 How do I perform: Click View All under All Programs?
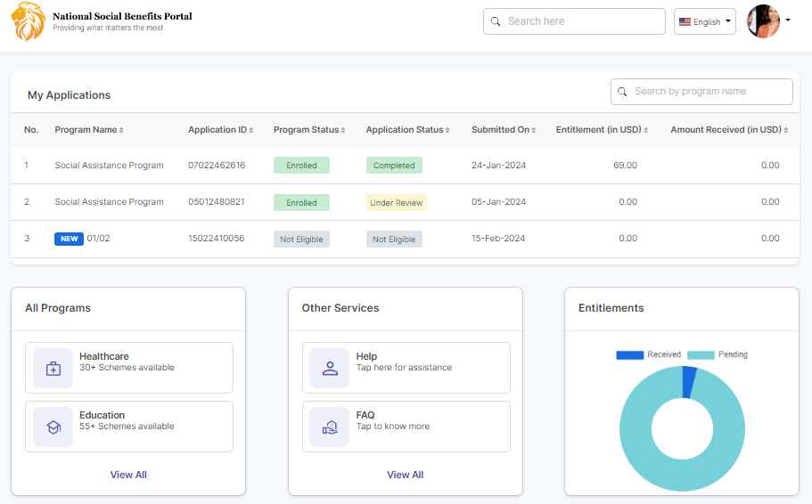click(x=128, y=475)
